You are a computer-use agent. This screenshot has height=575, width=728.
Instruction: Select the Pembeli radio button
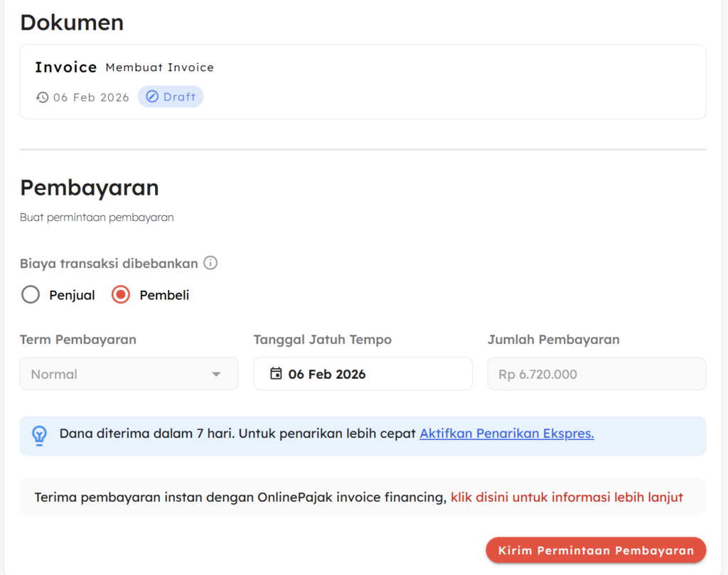tap(121, 295)
